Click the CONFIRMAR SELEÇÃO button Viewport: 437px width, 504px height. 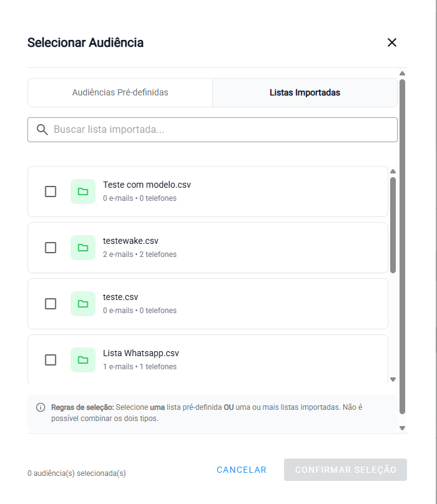click(345, 470)
